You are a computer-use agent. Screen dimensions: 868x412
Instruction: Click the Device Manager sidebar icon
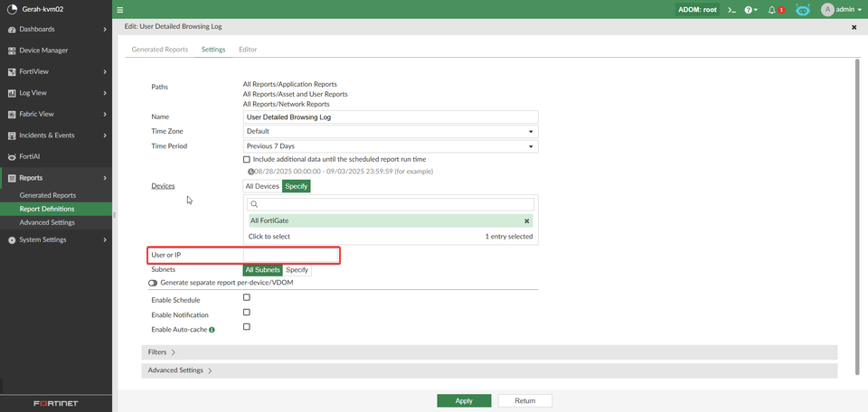(x=12, y=51)
